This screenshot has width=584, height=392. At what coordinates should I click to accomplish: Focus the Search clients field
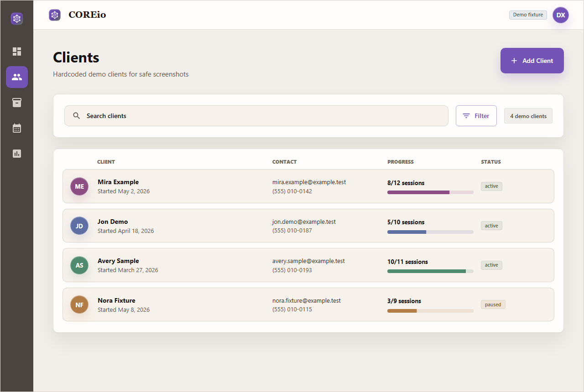[x=256, y=116]
